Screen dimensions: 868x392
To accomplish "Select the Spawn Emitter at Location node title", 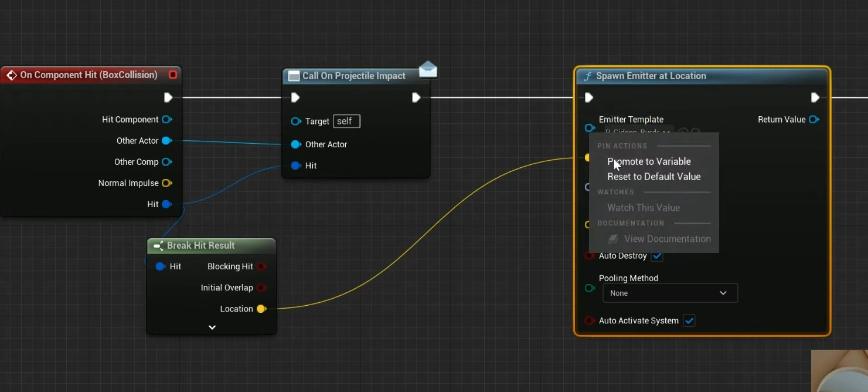I will [651, 76].
